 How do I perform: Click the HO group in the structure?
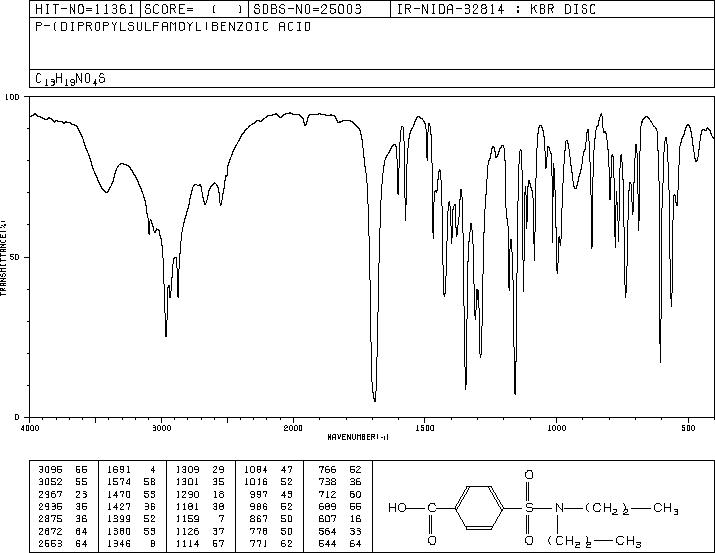click(x=397, y=507)
